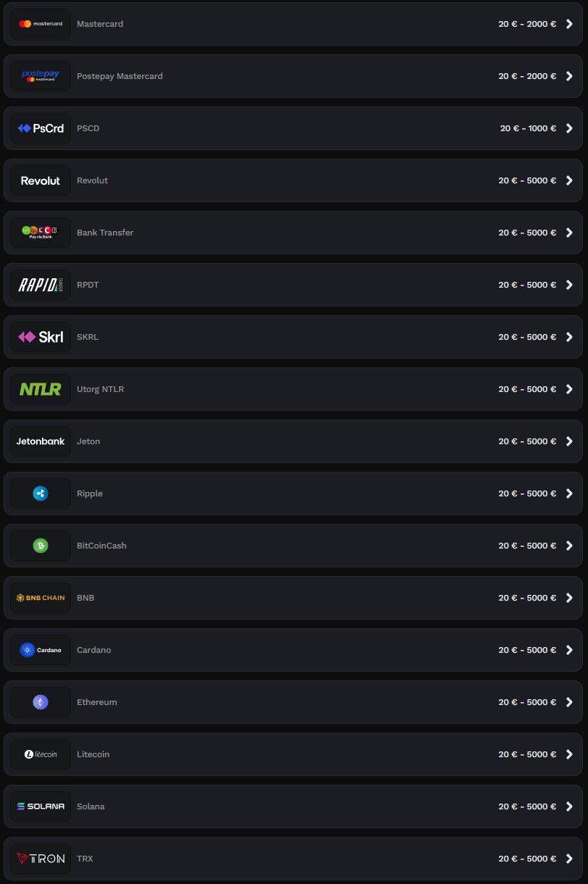The height and width of the screenshot is (884, 588).
Task: Click the Pay via Bank logo thumbnail
Action: pos(41,233)
